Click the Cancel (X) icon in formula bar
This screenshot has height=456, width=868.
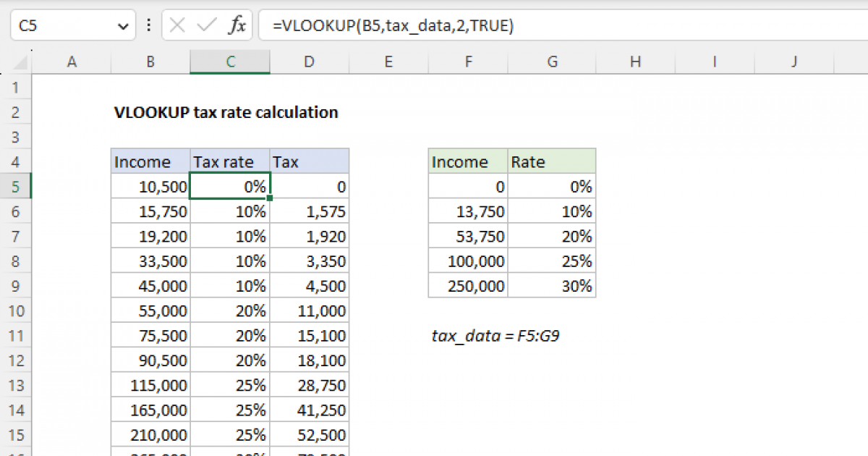[x=178, y=25]
